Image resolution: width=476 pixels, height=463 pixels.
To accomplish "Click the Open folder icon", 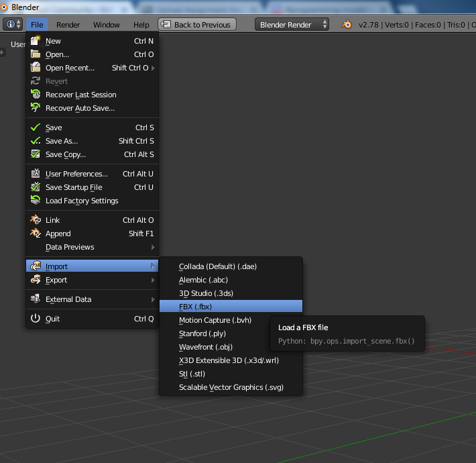I will (x=36, y=54).
